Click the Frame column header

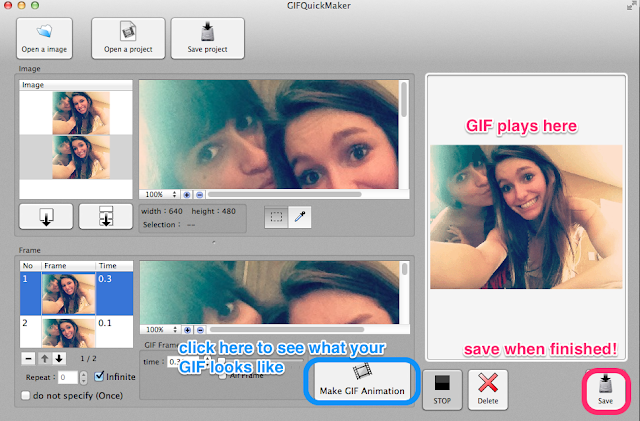pos(69,266)
